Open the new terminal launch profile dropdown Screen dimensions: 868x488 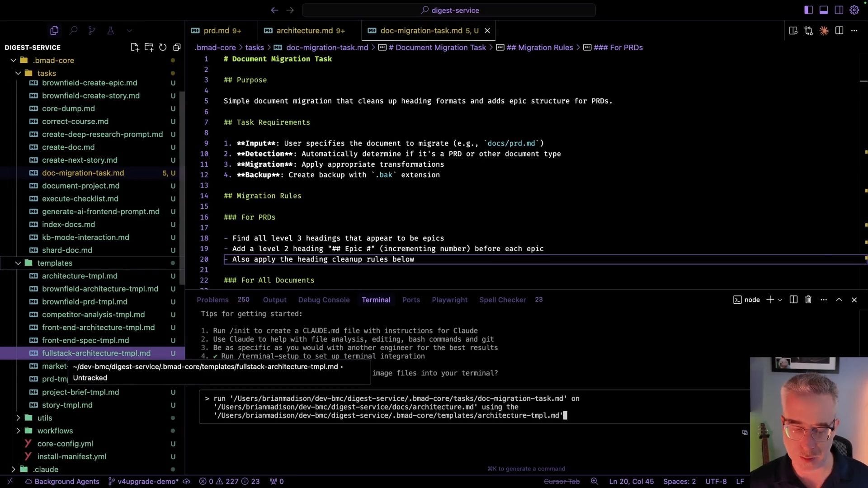point(780,300)
